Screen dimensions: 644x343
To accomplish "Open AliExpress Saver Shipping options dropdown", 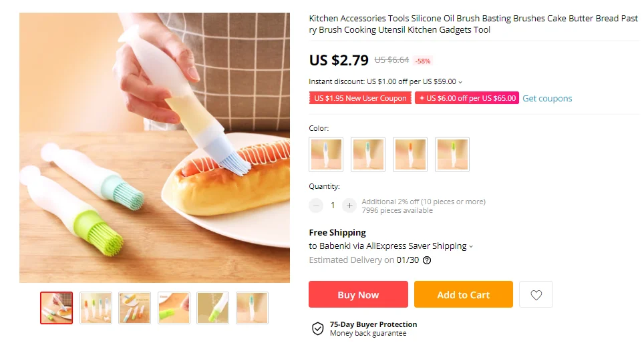I will (x=470, y=246).
